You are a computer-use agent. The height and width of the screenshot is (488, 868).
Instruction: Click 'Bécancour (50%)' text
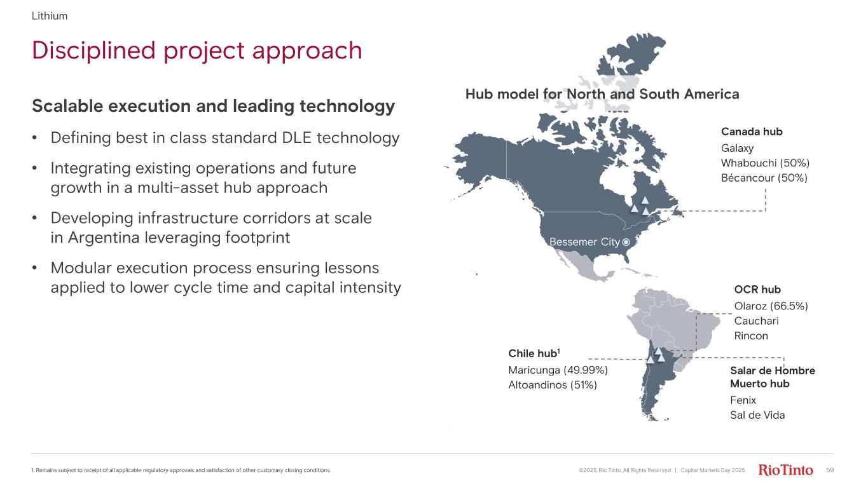pyautogui.click(x=764, y=178)
